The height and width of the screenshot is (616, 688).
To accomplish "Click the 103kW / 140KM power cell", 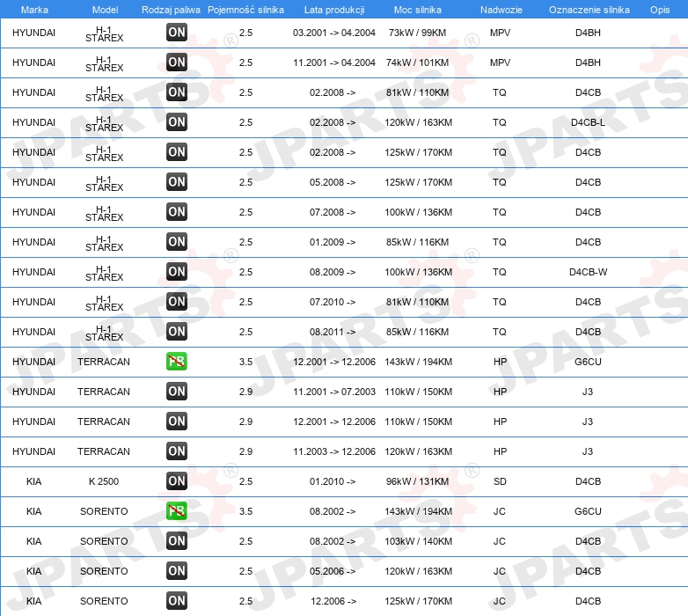I will [418, 541].
